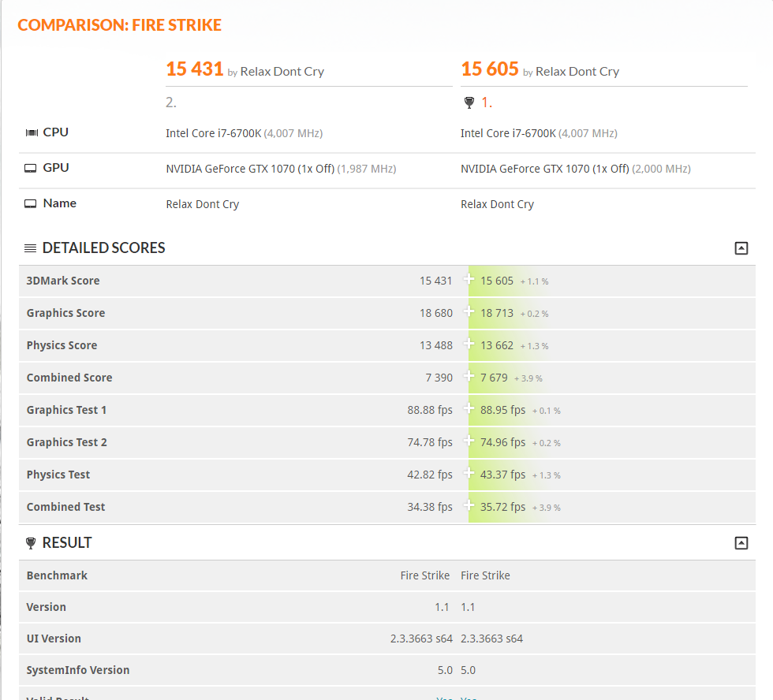This screenshot has width=773, height=700.
Task: Open the 15 431 score result
Action: coord(195,69)
